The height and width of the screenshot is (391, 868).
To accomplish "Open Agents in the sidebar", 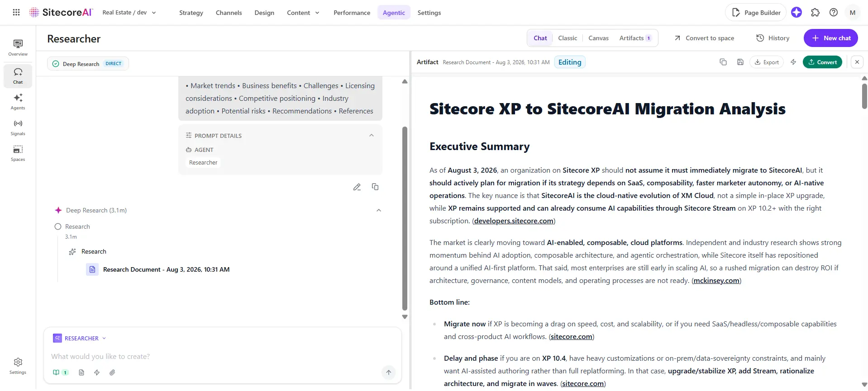I will click(x=18, y=101).
